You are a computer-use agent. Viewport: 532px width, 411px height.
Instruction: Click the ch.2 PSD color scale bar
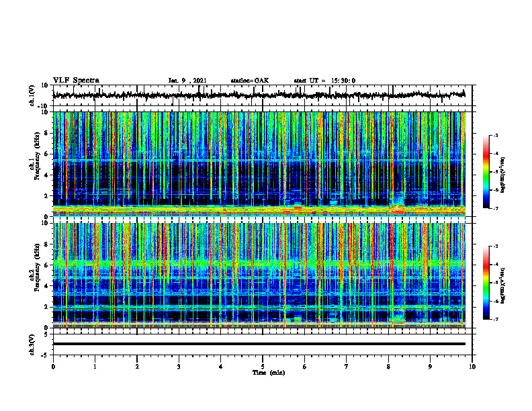coord(486,283)
